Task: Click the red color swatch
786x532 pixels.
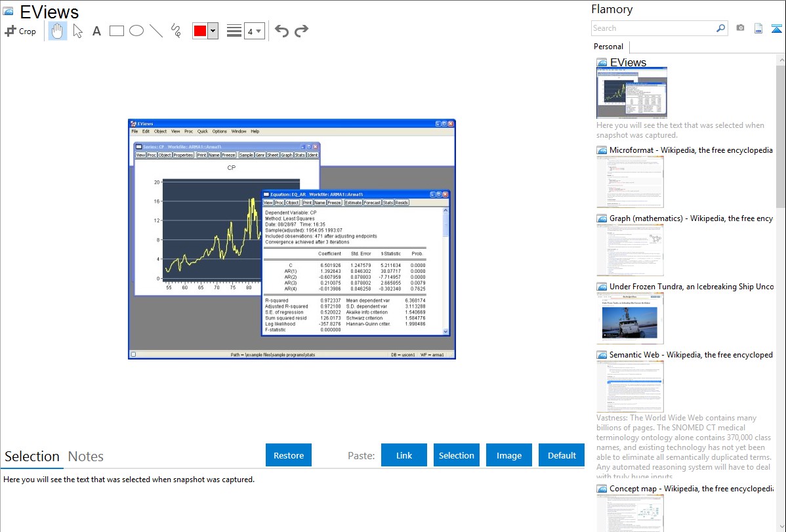Action: (200, 31)
